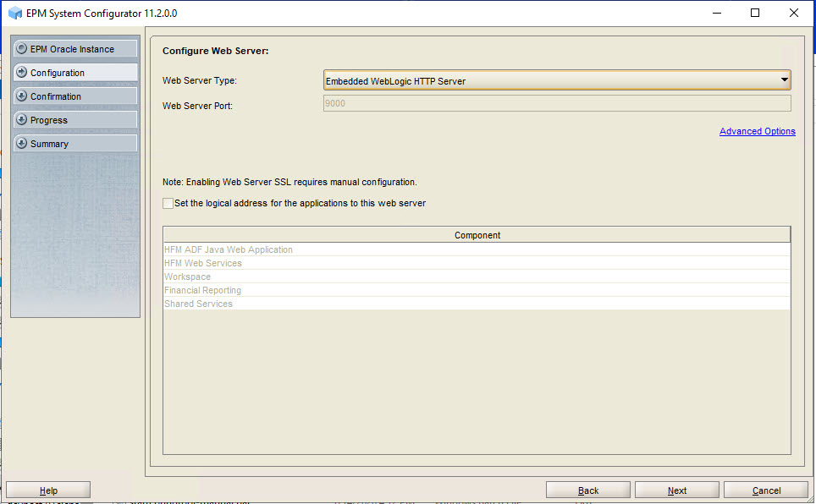
Task: Select the EPM Oracle Instance step
Action: (75, 49)
